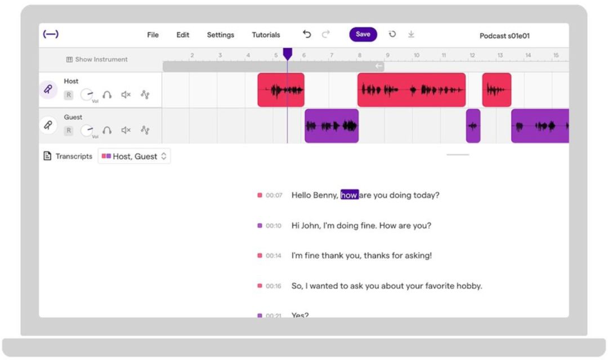Mute the Host track
The width and height of the screenshot is (608, 364).
tap(126, 95)
